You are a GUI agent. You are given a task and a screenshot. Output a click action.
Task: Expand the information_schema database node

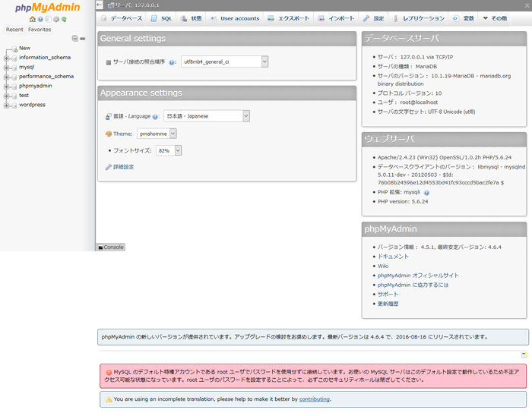[6, 58]
